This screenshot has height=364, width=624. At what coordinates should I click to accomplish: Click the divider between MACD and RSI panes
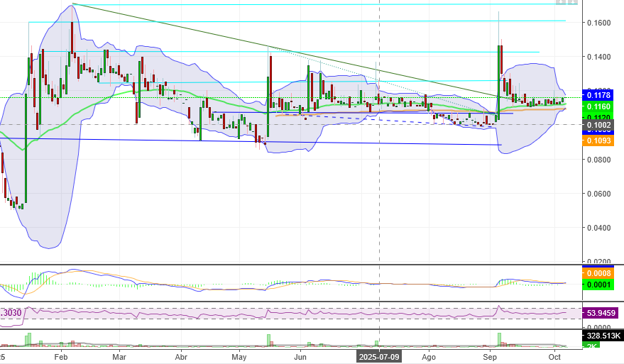point(291,302)
